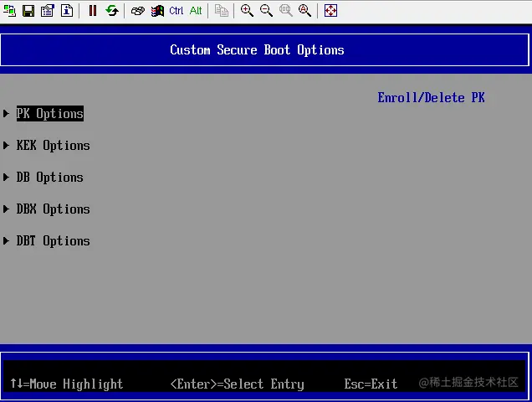532x402 pixels.
Task: Show connection info icon
Action: tap(67, 11)
